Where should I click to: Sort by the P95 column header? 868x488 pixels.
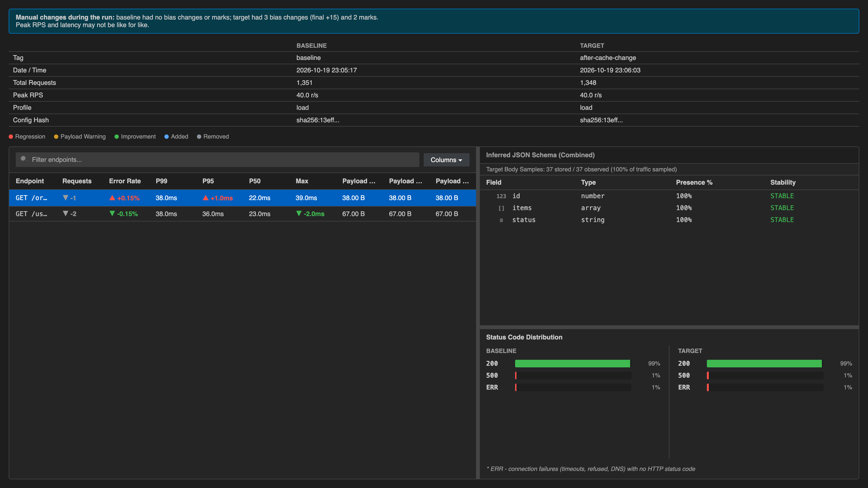[208, 181]
